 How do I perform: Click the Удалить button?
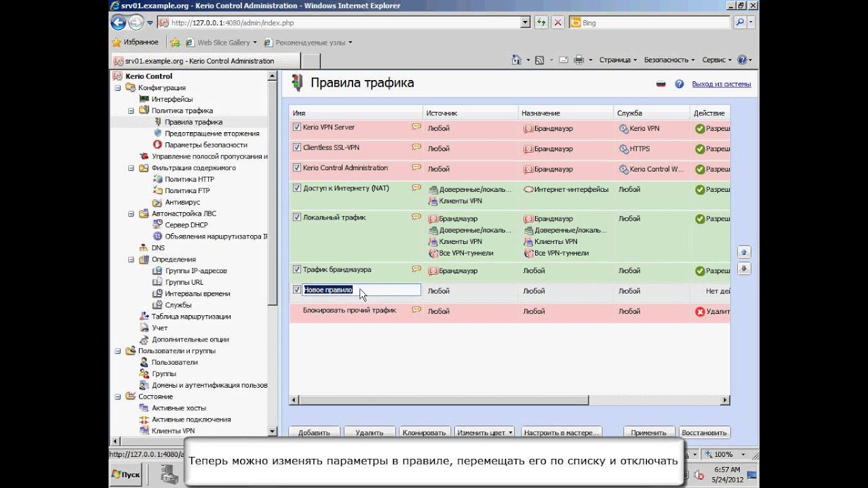[x=369, y=432]
